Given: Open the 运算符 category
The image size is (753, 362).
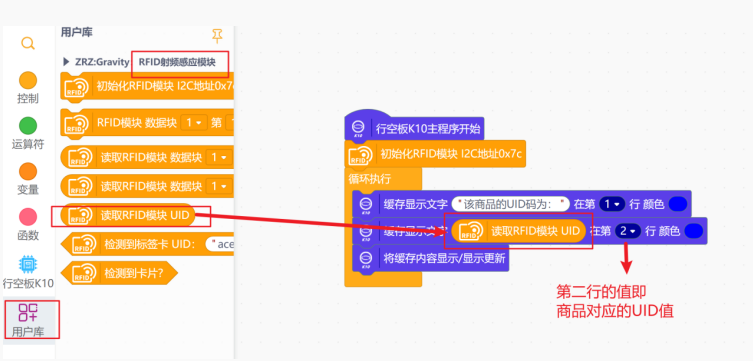Looking at the screenshot, I should (x=28, y=133).
